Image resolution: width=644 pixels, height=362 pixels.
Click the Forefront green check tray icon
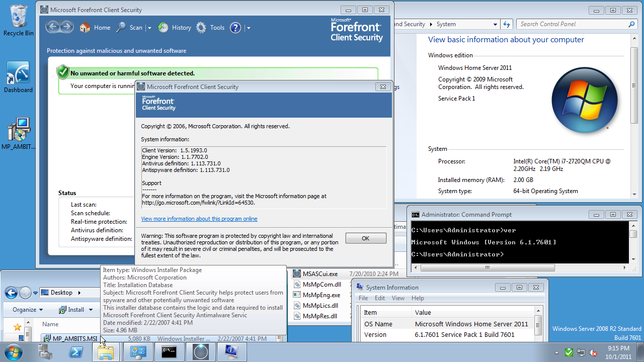[x=569, y=352]
